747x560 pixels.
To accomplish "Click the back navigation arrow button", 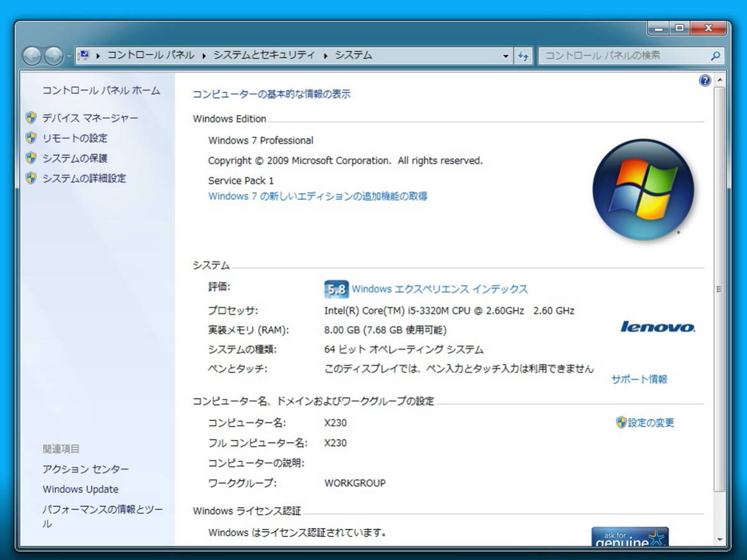I will [32, 56].
